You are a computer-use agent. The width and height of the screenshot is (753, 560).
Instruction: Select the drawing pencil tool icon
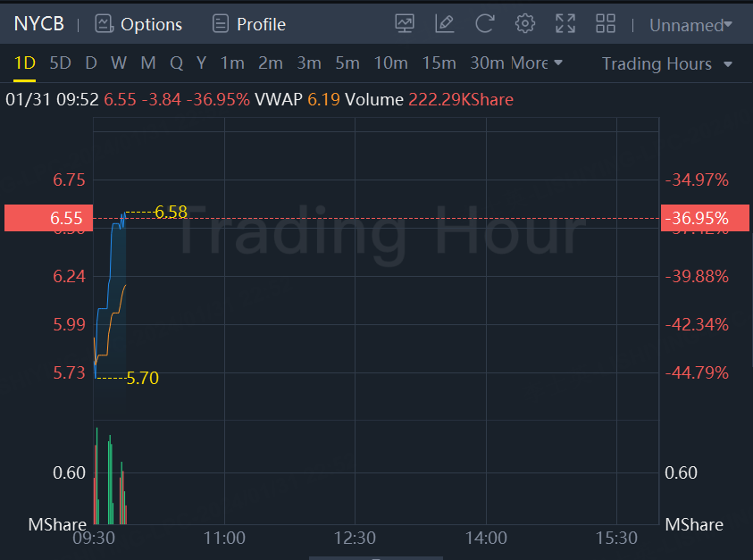pos(444,23)
